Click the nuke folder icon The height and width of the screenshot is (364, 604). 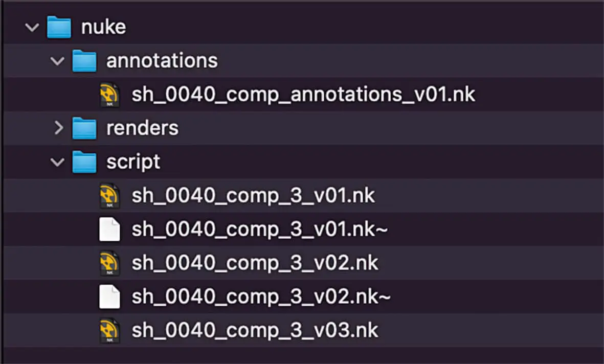(x=59, y=28)
